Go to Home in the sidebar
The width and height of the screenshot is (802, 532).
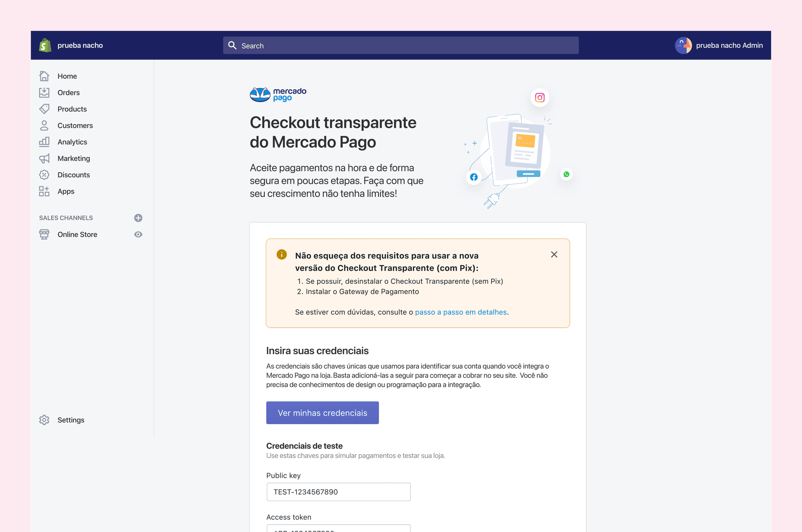point(67,76)
